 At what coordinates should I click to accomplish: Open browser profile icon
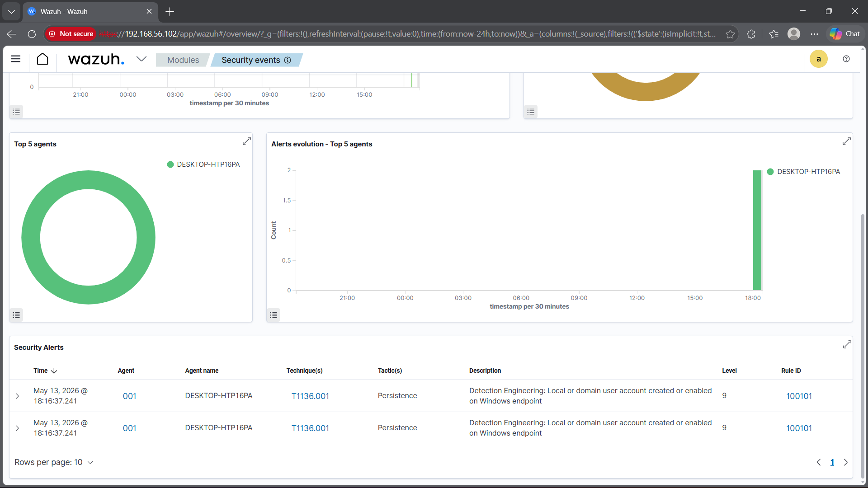tap(793, 34)
